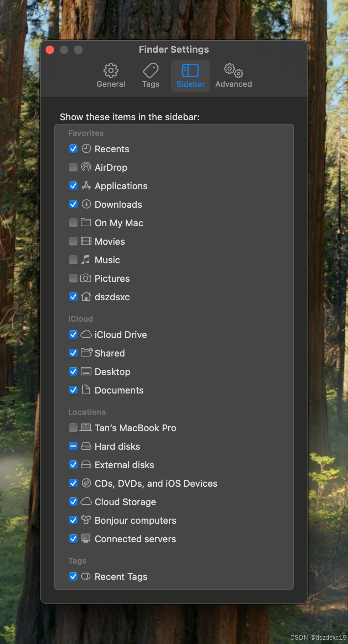Switch to the General tab

[111, 76]
